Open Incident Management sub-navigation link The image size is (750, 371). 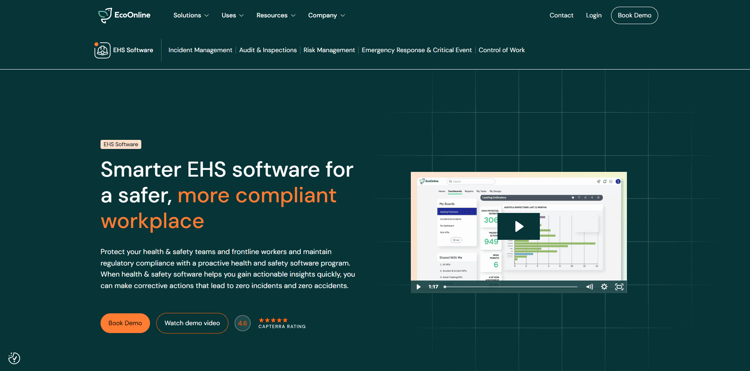pos(200,50)
